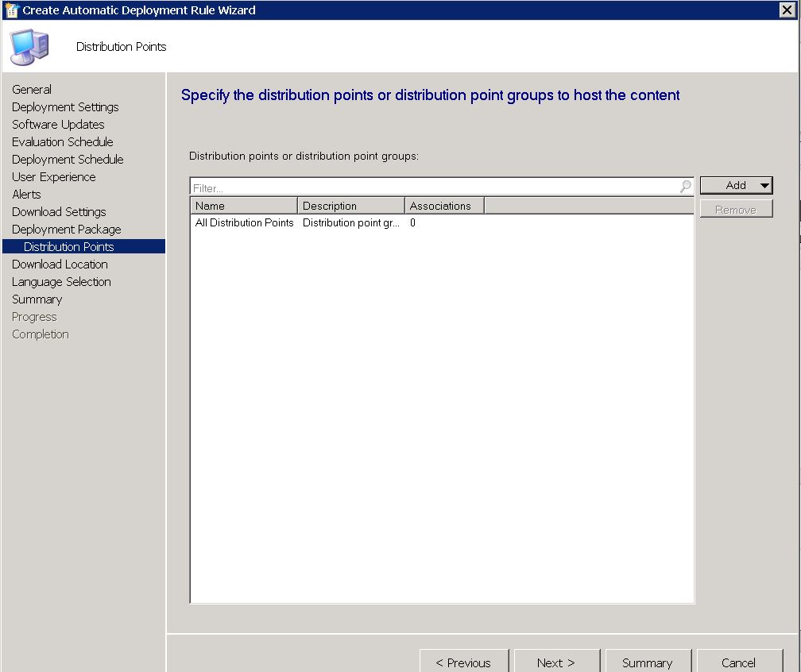
Task: Click the Previous button
Action: [x=464, y=662]
